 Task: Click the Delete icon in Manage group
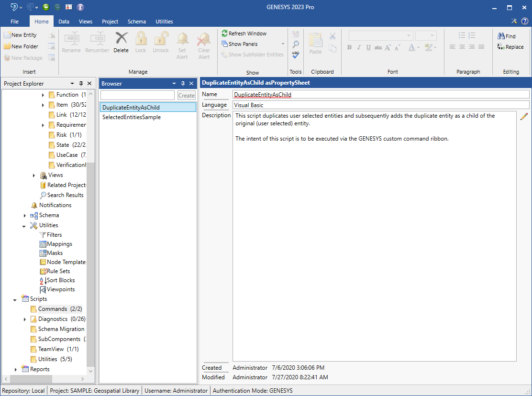pyautogui.click(x=121, y=38)
